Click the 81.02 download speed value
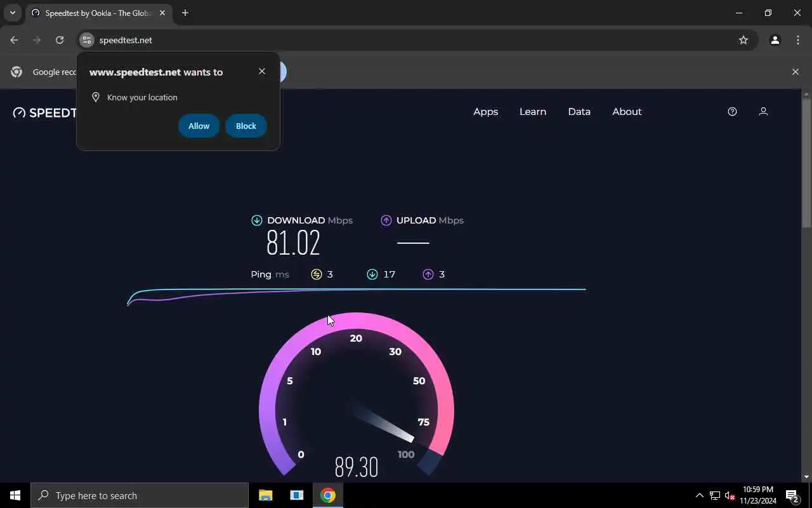 pos(293,243)
